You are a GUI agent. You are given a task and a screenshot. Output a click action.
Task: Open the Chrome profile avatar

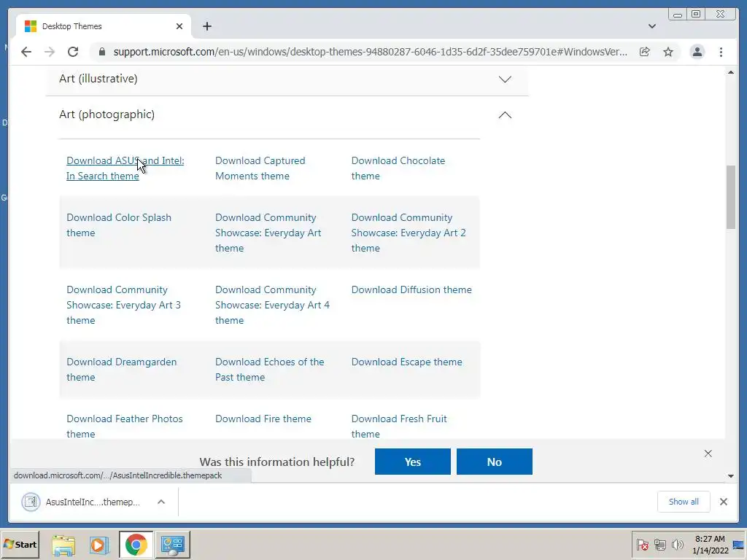[x=697, y=52]
